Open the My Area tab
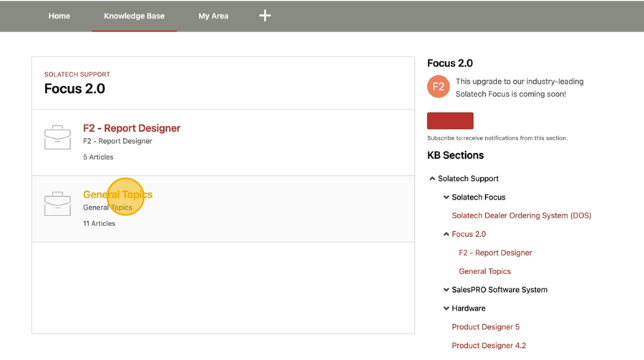 [x=213, y=16]
